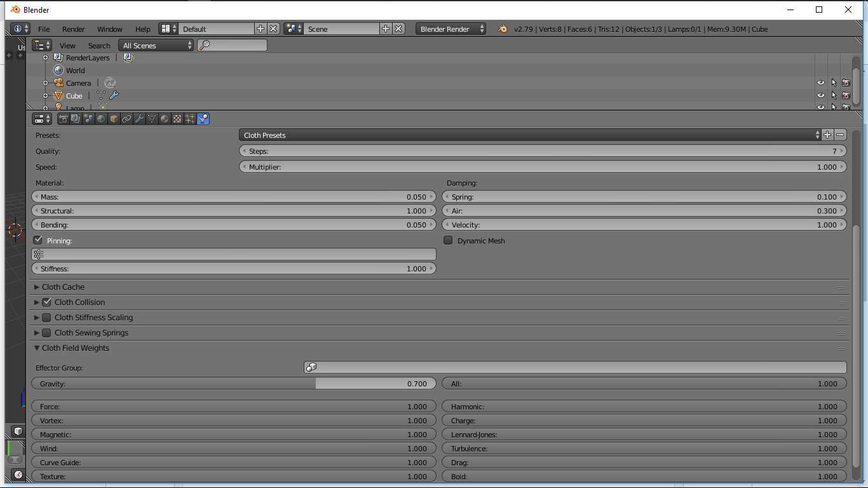Toggle restrict selectability for Cube
The width and height of the screenshot is (868, 488).
pos(834,95)
